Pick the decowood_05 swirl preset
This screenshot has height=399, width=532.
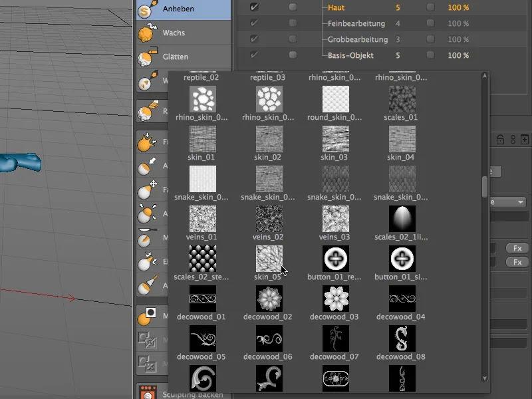(x=203, y=338)
